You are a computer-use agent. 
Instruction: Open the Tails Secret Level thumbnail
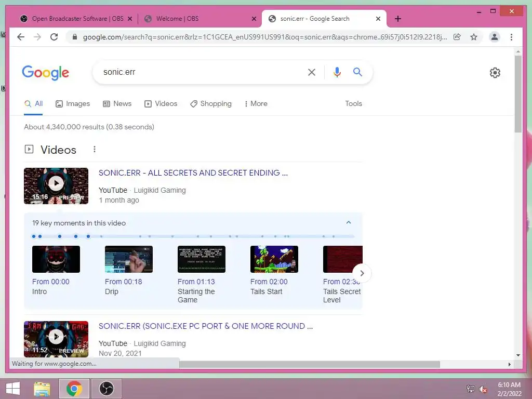[343, 259]
